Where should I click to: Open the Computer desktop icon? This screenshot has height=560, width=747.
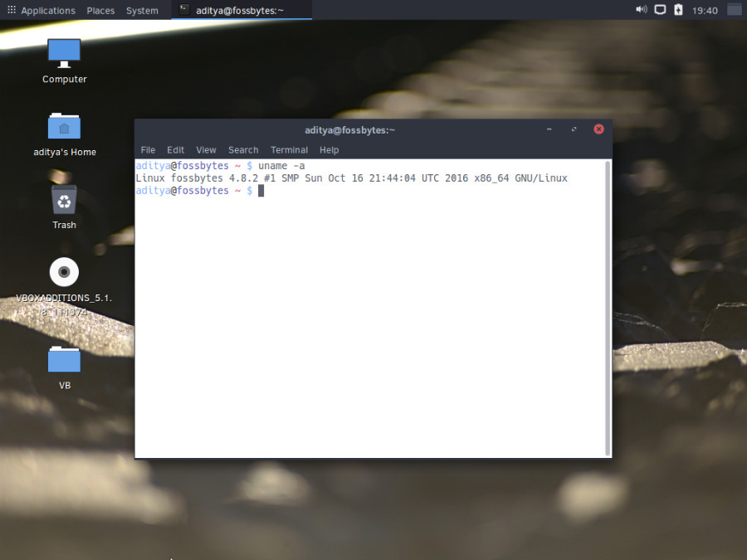click(64, 53)
